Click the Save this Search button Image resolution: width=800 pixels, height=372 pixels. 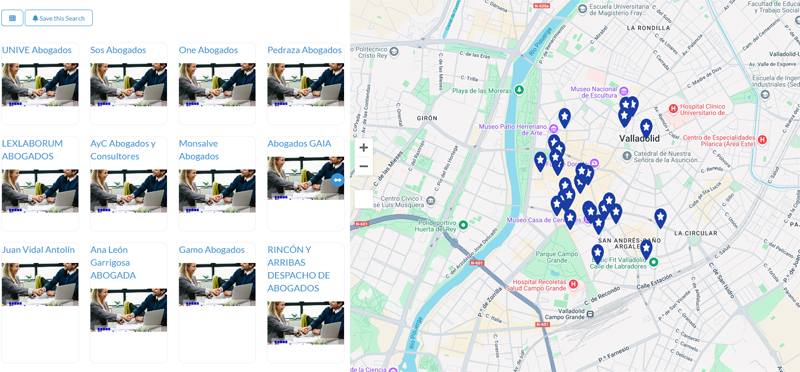coord(59,18)
